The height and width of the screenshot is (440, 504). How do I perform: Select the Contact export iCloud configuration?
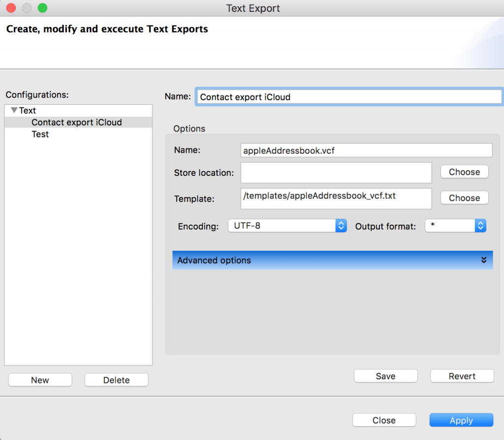(x=78, y=122)
